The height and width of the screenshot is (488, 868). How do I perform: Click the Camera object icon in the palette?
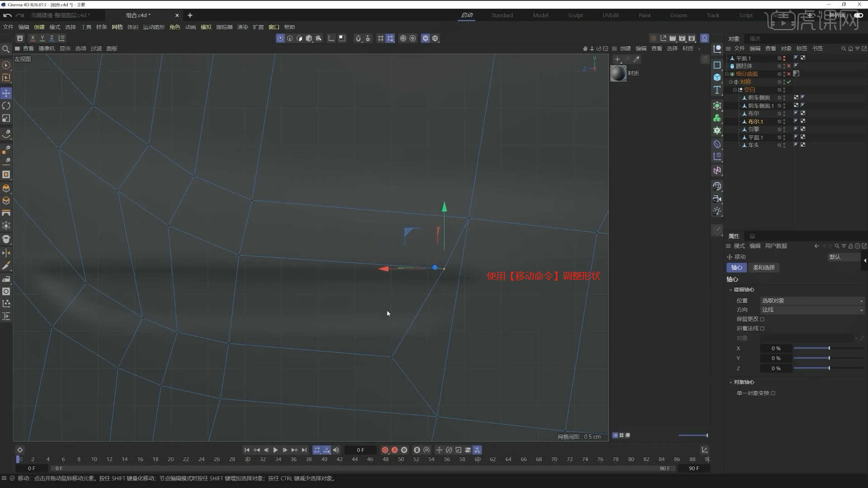click(717, 199)
